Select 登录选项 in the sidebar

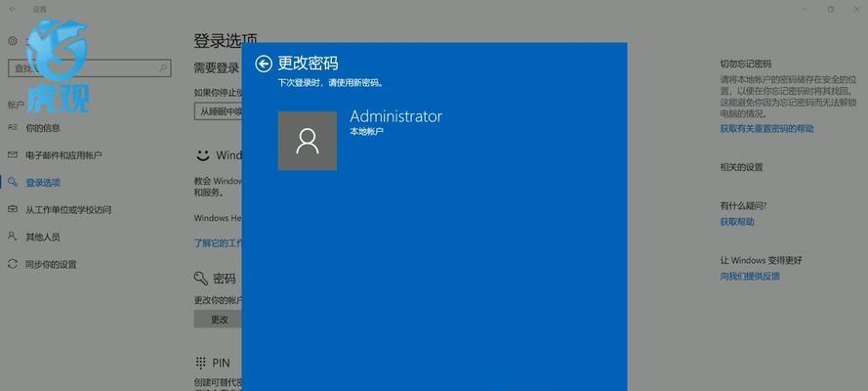click(43, 182)
